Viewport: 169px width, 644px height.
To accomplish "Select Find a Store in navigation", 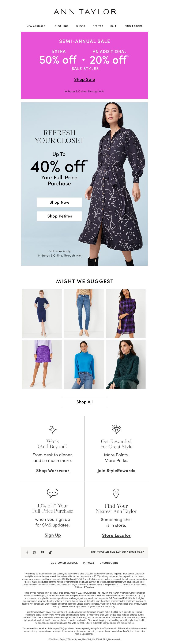I will point(134,26).
